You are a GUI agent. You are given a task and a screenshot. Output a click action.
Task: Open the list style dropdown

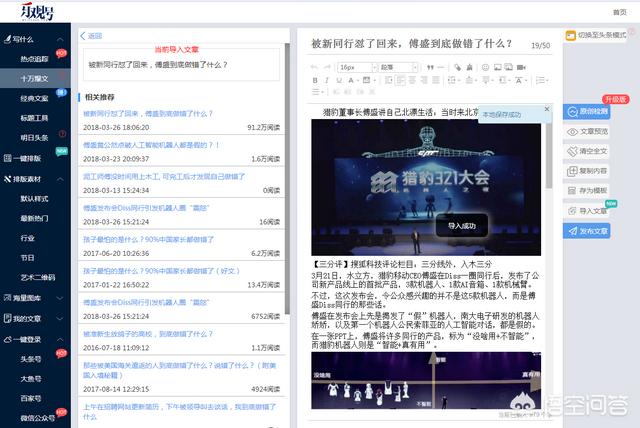tap(542, 80)
